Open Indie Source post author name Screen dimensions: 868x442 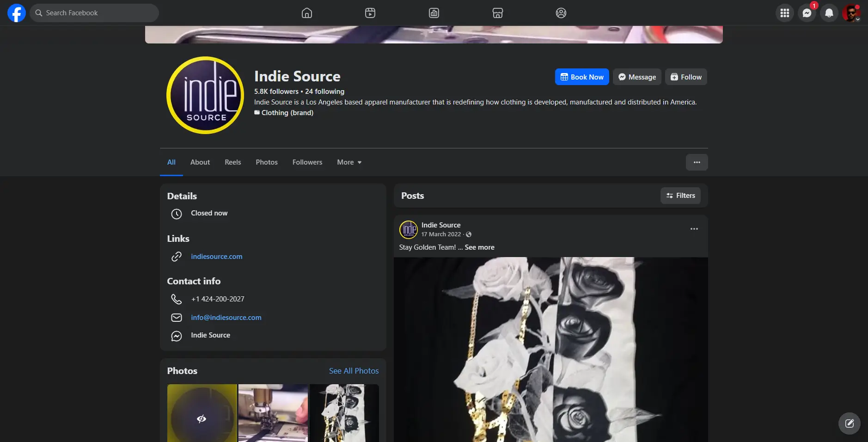[441, 225]
